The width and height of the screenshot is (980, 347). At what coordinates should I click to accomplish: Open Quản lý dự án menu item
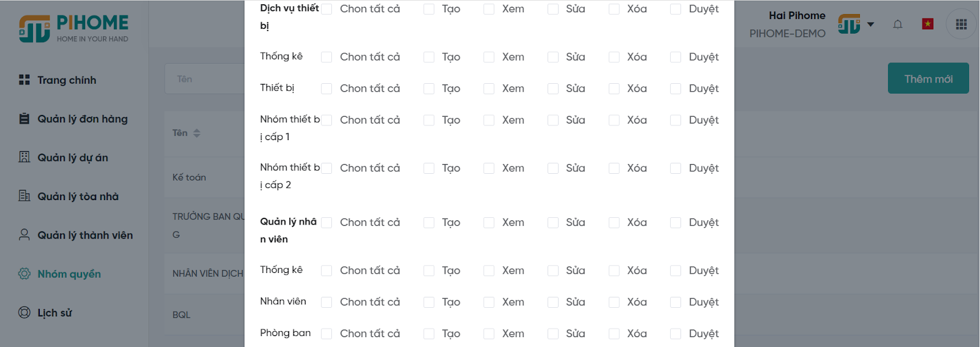[x=72, y=158]
